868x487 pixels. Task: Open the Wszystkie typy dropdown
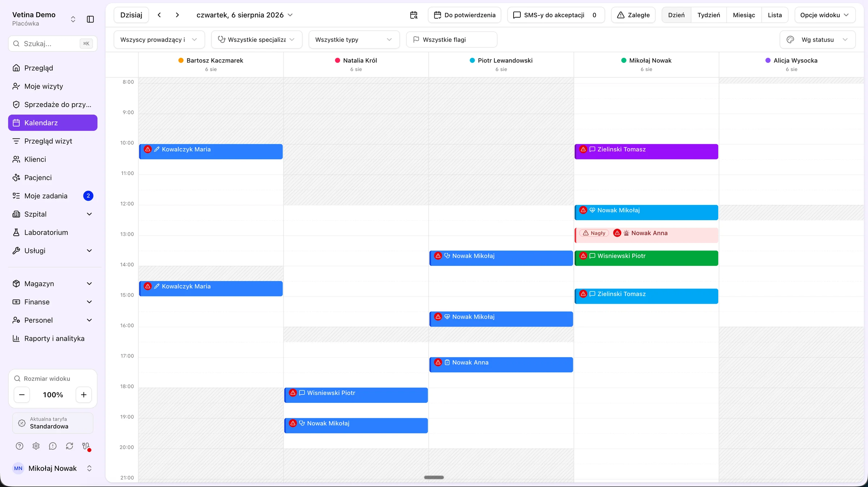354,39
